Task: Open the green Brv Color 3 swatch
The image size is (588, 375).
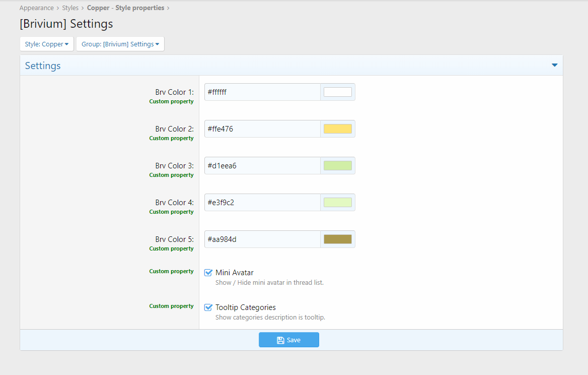Action: [x=338, y=165]
